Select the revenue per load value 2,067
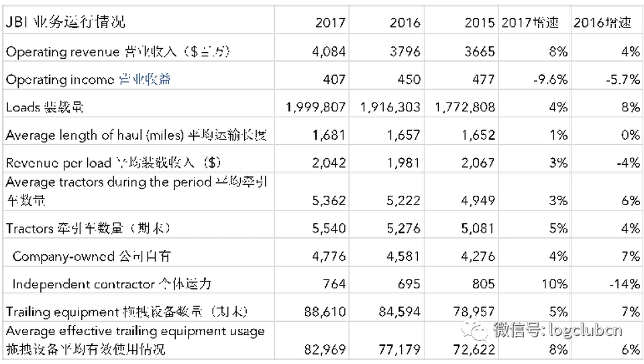Viewport: 644px width, 364px height. (x=478, y=163)
